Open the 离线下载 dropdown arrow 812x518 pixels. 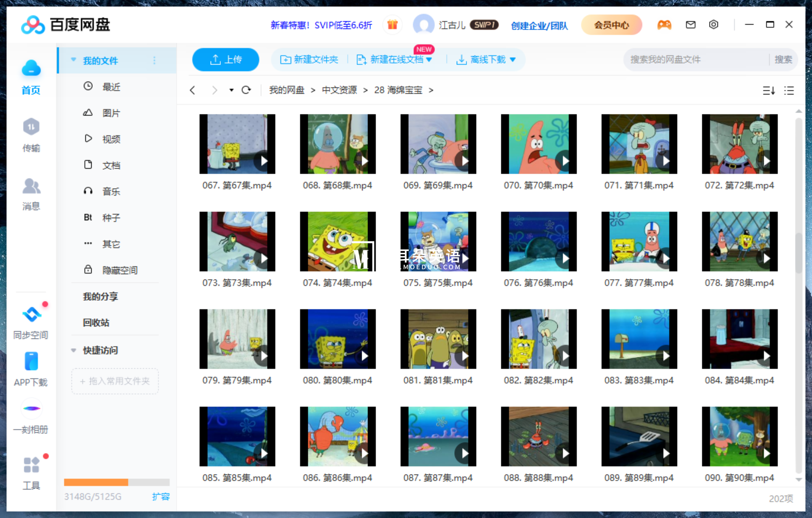[x=514, y=59]
